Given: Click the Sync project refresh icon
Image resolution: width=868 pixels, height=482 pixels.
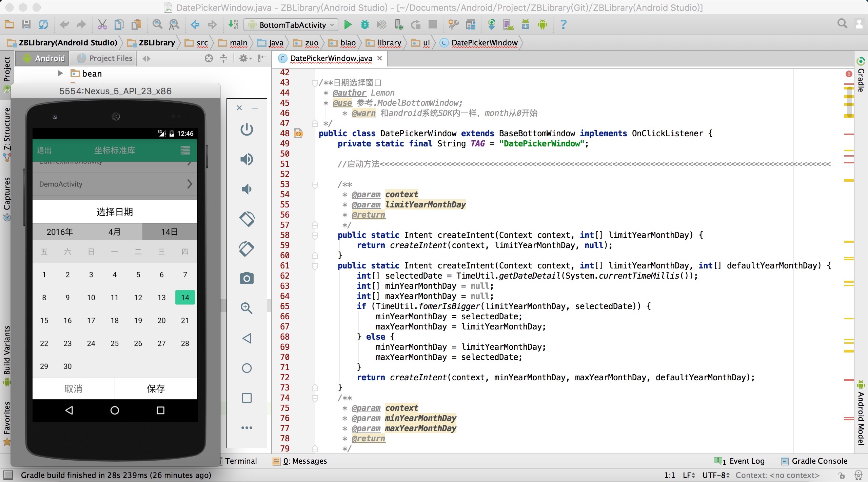Looking at the screenshot, I should (43, 24).
